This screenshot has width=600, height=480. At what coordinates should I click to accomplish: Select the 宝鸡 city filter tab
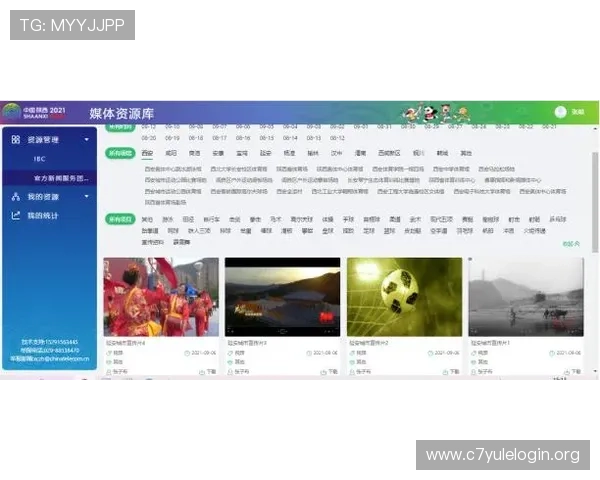coord(242,153)
